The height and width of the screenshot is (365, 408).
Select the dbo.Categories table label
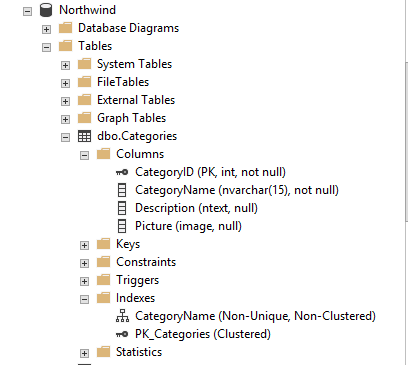137,136
